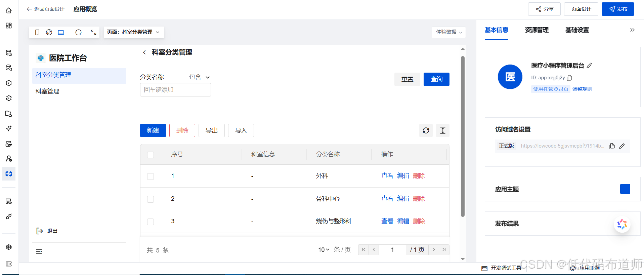Screen dimensions: 644x275
Task: Open the 页面: 科室分类管理 page dropdown
Action: (x=134, y=32)
